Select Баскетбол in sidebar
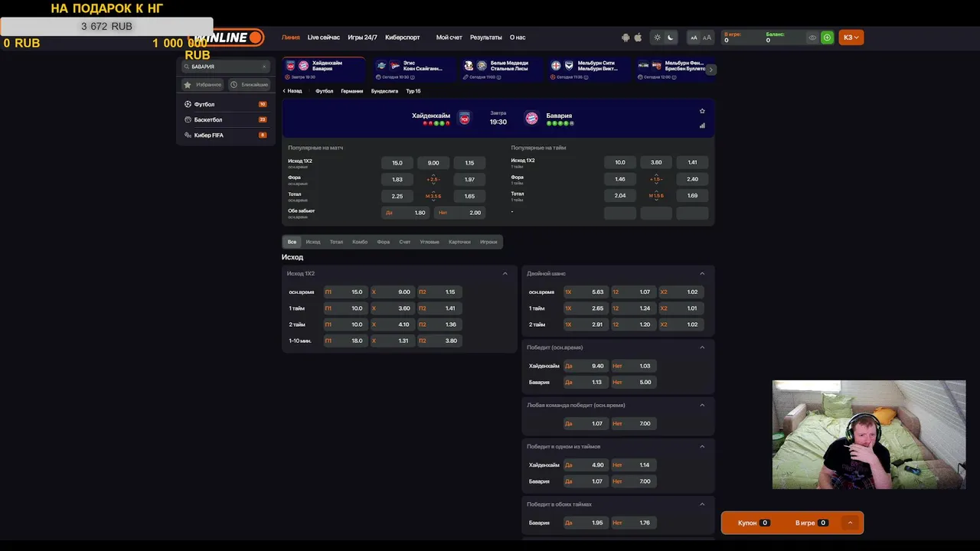This screenshot has height=551, width=980. 225,119
